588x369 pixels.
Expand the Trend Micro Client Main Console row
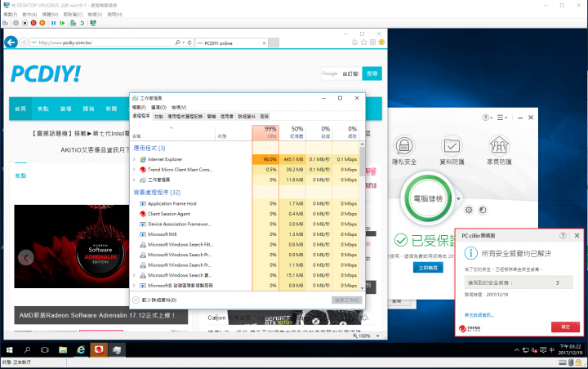pos(134,170)
